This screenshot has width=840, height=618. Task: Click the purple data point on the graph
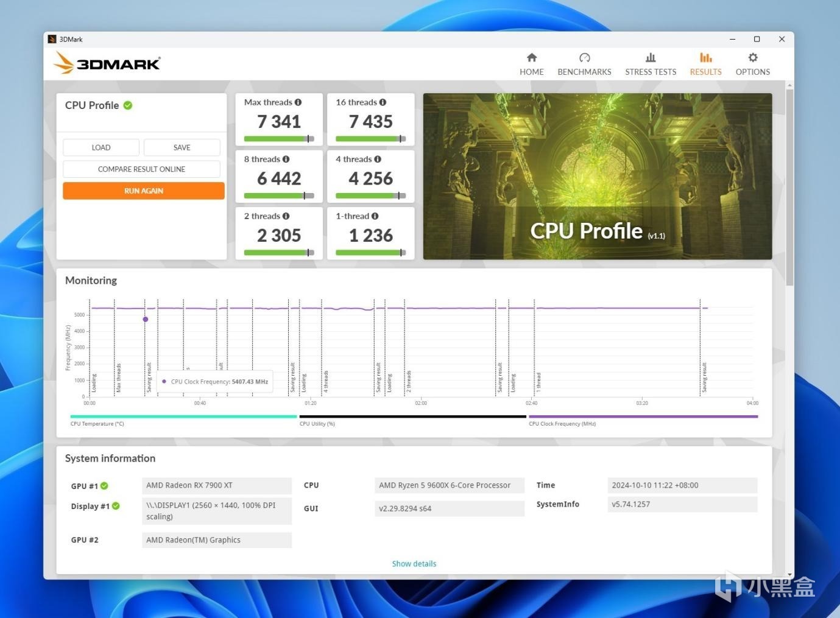[x=146, y=319]
